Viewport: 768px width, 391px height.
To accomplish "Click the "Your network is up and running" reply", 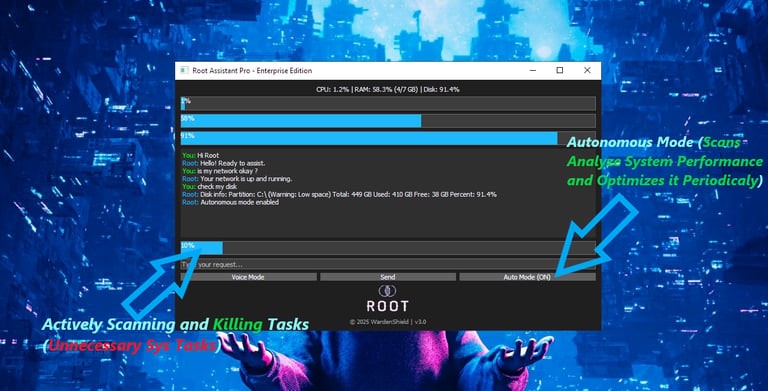I will coord(246,179).
